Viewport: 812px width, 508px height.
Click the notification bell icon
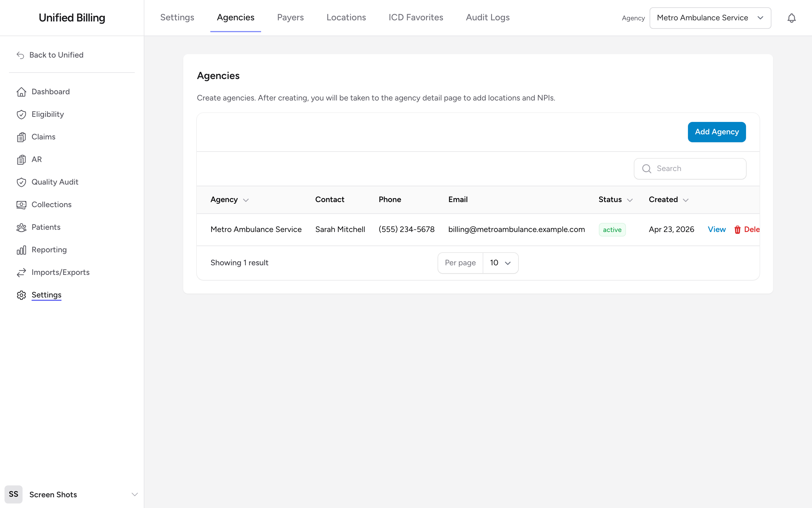point(791,18)
